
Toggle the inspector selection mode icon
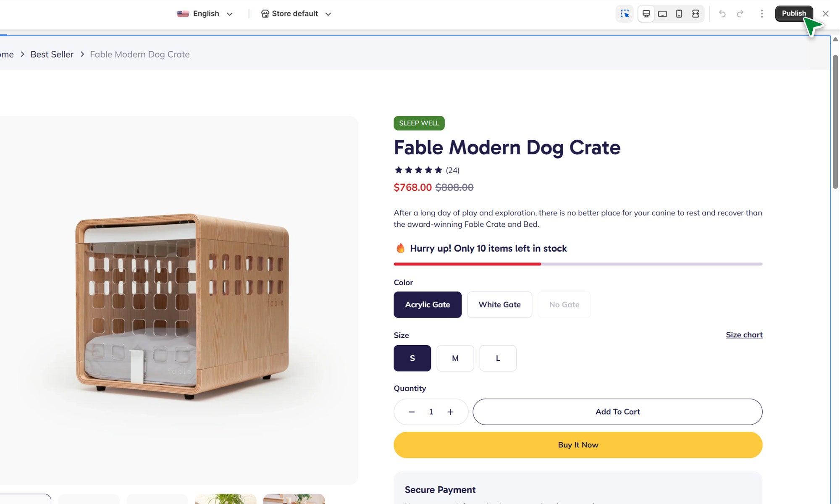(625, 14)
